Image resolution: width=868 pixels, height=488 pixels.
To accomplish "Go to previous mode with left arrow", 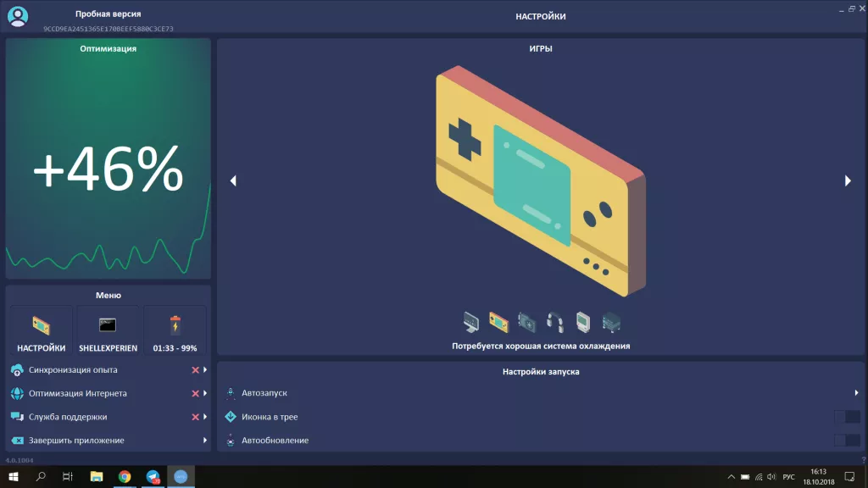I will point(233,180).
